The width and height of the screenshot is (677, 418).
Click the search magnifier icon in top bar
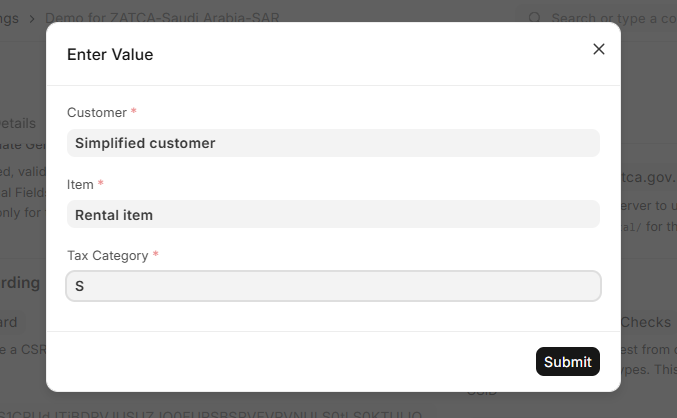click(x=535, y=18)
